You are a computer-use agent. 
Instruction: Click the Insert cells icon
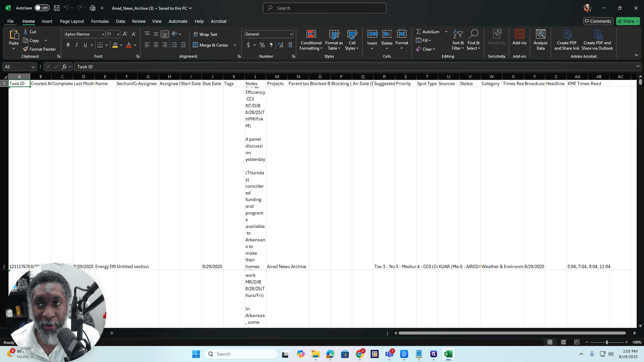pyautogui.click(x=372, y=34)
